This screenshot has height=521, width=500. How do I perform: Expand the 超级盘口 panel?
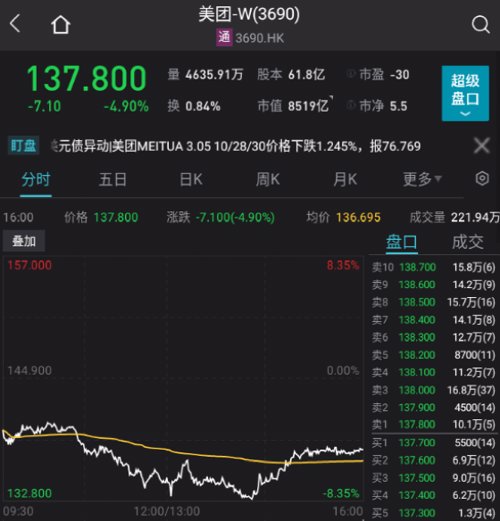pyautogui.click(x=465, y=93)
